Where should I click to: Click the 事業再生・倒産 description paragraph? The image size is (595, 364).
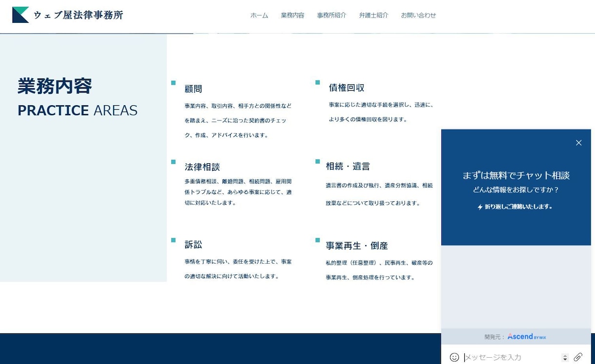[x=379, y=270]
